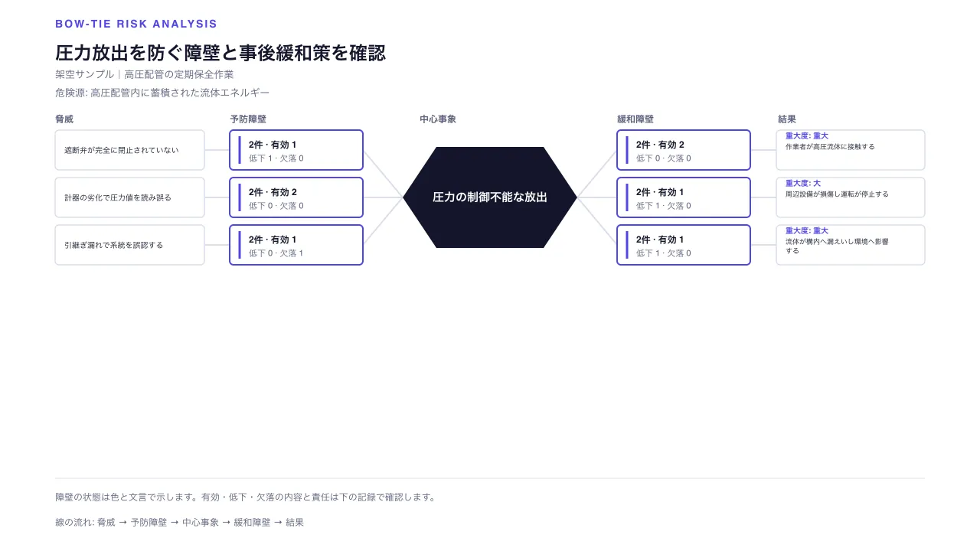The image size is (980, 551).
Task: Open prevention barrier showing 有効 2
Action: 296,197
